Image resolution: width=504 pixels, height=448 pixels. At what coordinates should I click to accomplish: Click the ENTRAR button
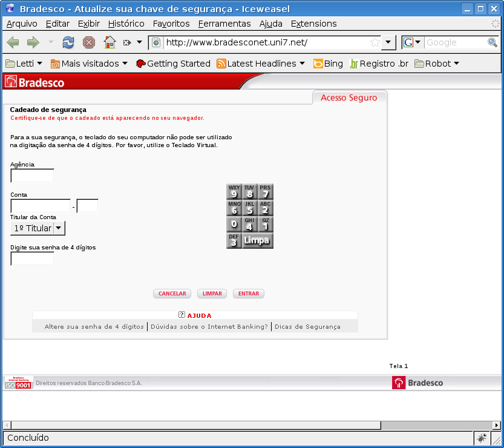(x=249, y=293)
